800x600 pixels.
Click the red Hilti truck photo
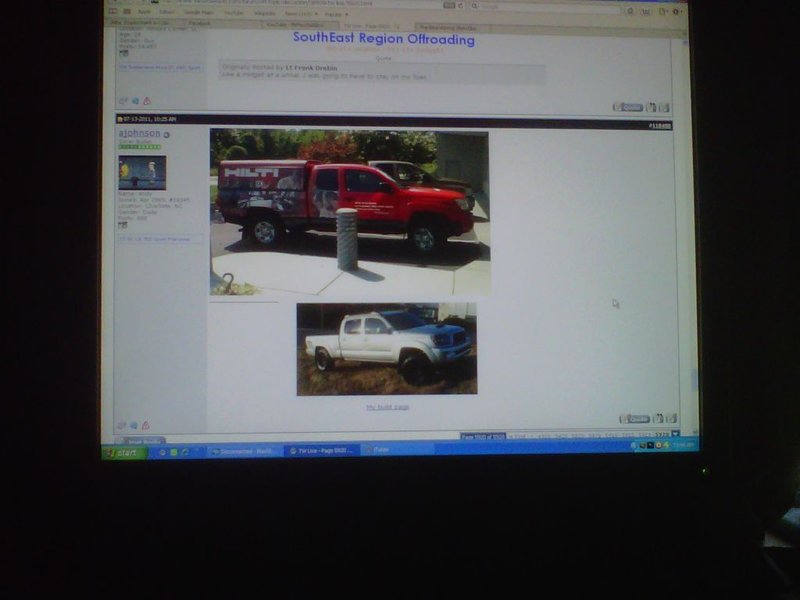350,211
